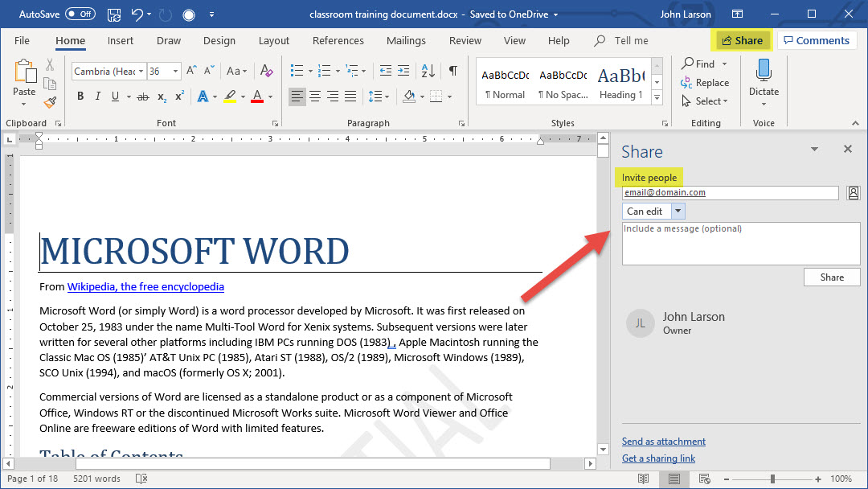Screen dimensions: 868x489
Task: Apply Bold formatting to text
Action: [80, 97]
